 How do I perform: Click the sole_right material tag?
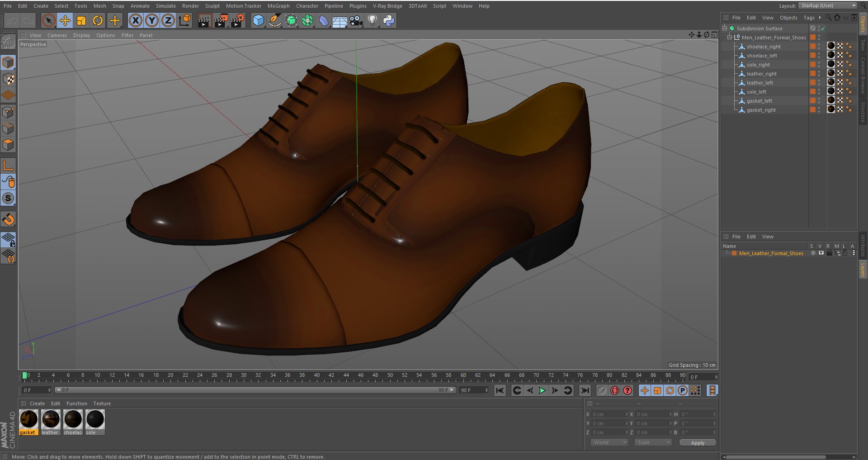(x=831, y=64)
